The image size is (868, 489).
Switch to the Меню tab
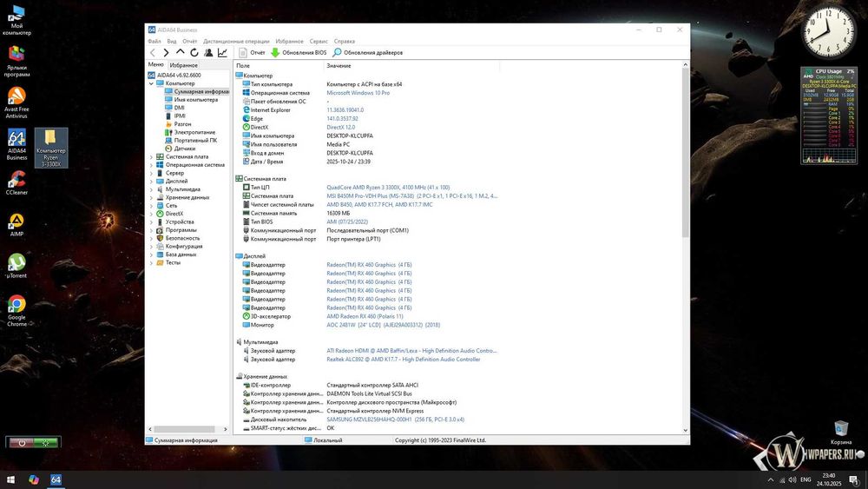(156, 65)
